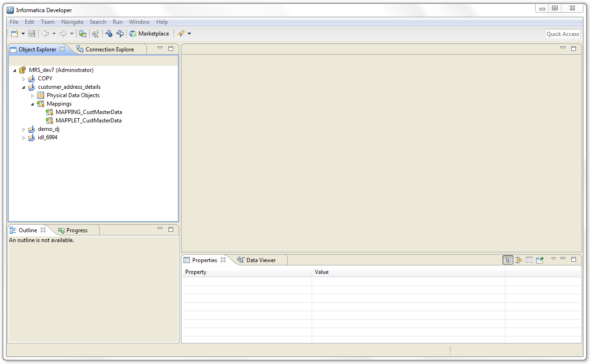Close the Outline tab
This screenshot has width=590, height=364.
pyautogui.click(x=43, y=230)
